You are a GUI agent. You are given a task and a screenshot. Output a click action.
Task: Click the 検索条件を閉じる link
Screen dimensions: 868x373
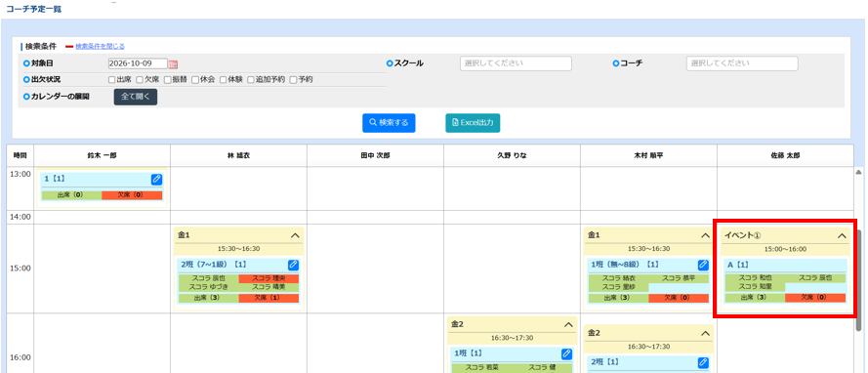click(101, 46)
